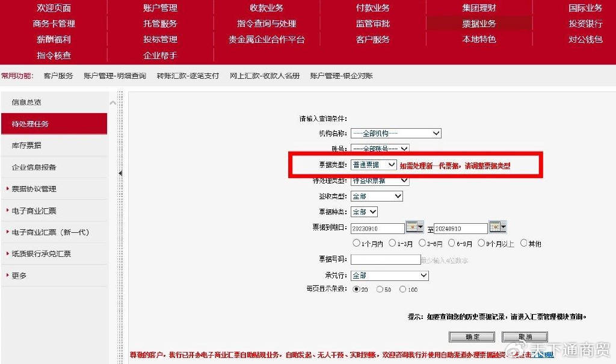Open the end date calendar picker icon

point(496,227)
